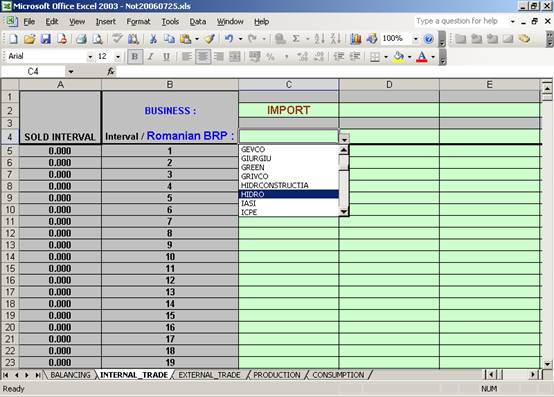The width and height of the screenshot is (554, 397).
Task: Toggle Merge and Center
Action: coord(235,57)
